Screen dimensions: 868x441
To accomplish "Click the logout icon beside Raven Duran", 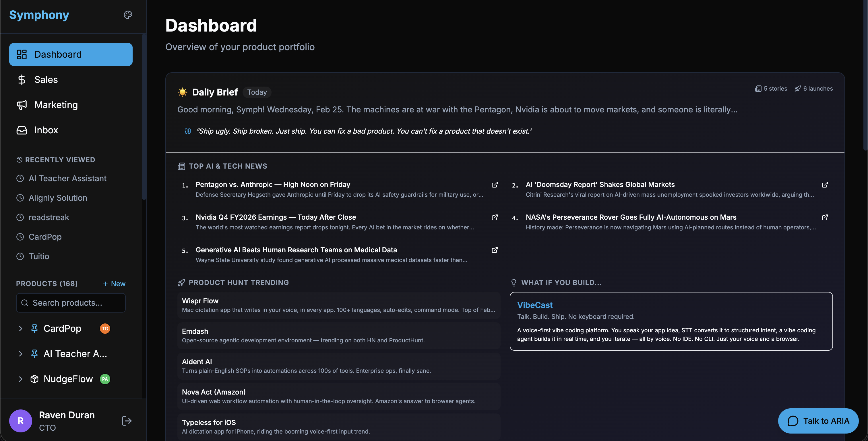I will click(x=126, y=421).
